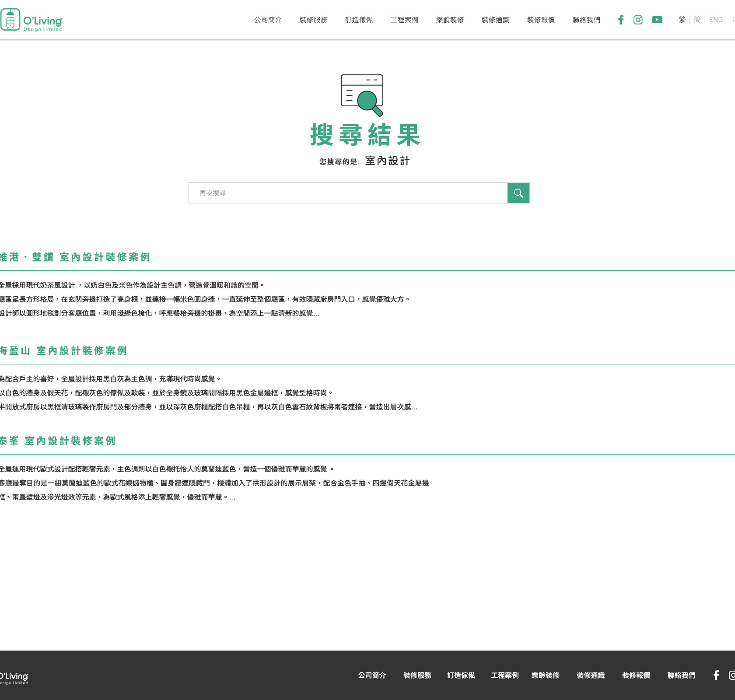The height and width of the screenshot is (700, 735).
Task: Go to 聯絡我們 in the footer
Action: (x=681, y=675)
